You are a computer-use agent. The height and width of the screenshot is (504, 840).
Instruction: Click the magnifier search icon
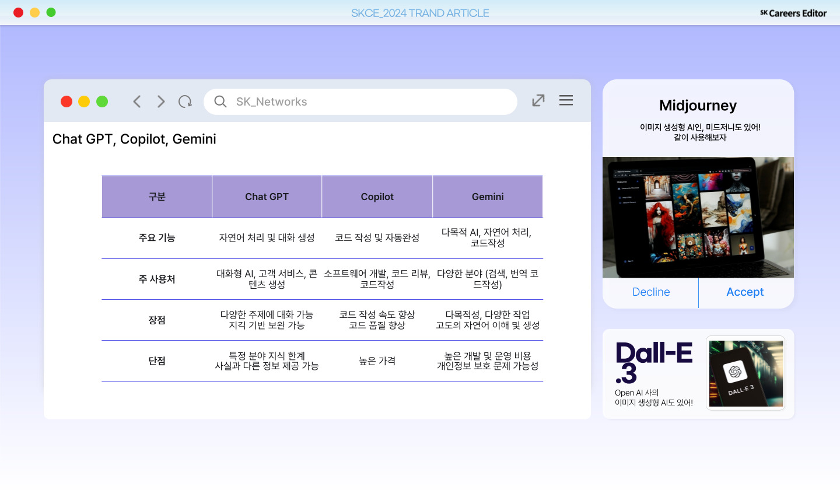pyautogui.click(x=220, y=101)
